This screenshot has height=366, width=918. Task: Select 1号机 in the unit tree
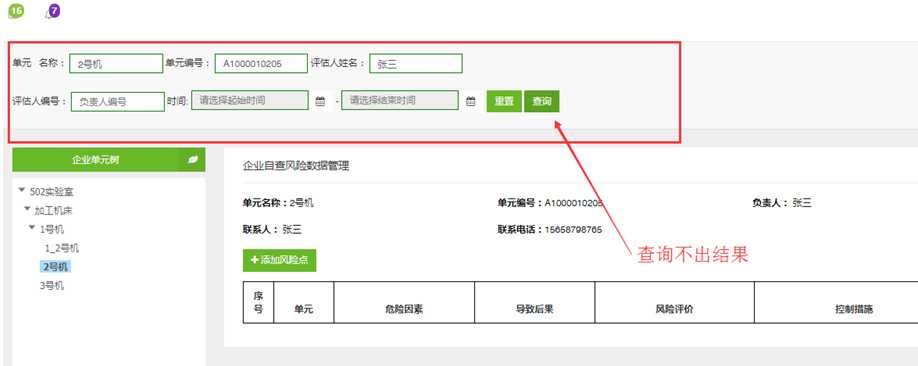coord(52,229)
